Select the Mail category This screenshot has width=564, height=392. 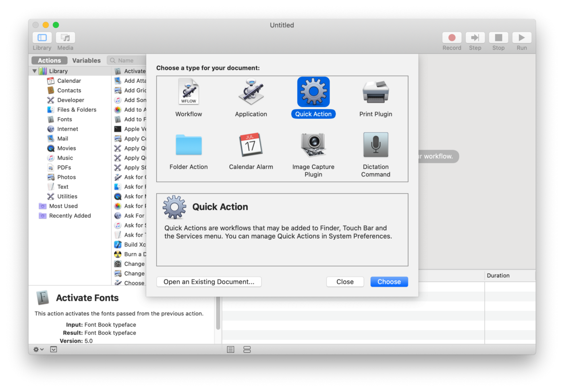click(62, 139)
